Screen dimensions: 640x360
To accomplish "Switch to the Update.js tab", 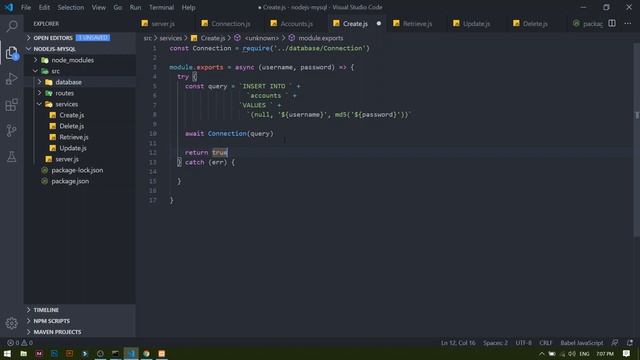I will tap(476, 24).
